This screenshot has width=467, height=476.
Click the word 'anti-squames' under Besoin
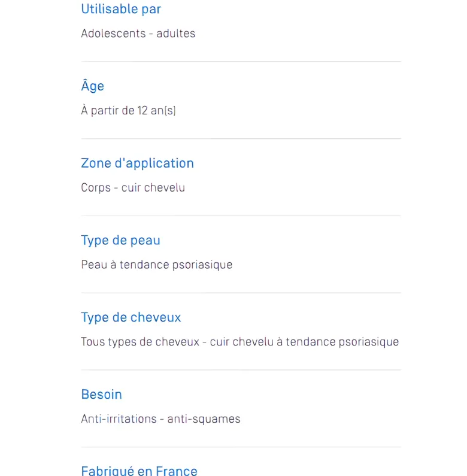click(204, 419)
